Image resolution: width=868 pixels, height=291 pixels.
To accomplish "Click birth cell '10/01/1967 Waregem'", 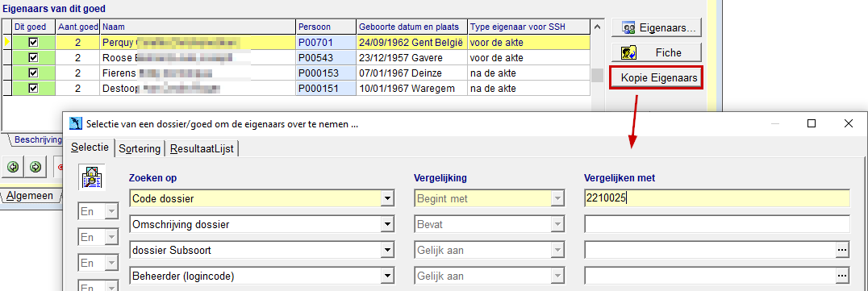I will coord(412,88).
